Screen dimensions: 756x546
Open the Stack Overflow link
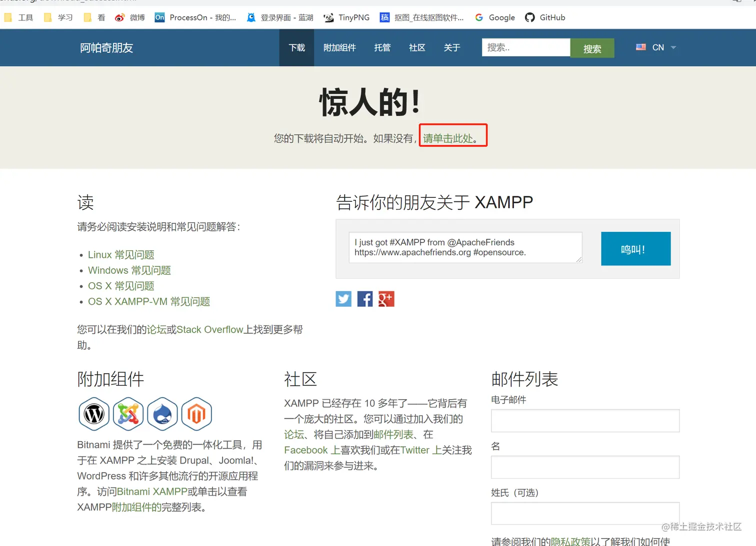210,329
